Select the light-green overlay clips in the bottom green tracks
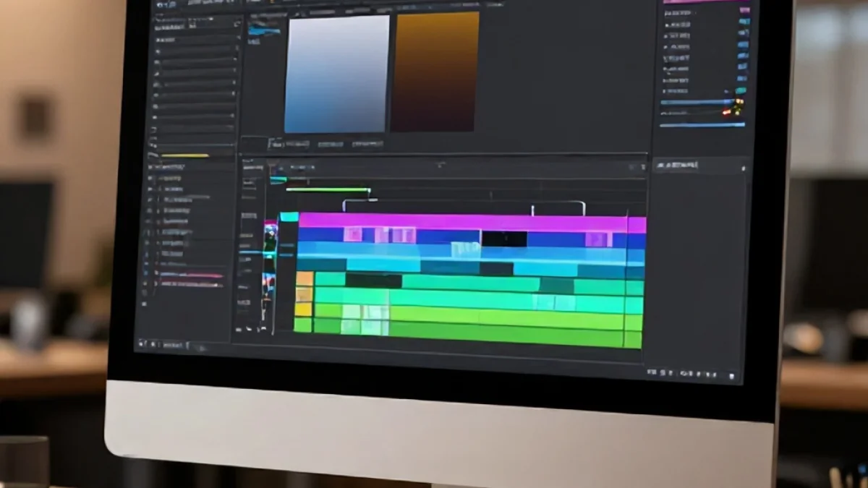 (365, 320)
